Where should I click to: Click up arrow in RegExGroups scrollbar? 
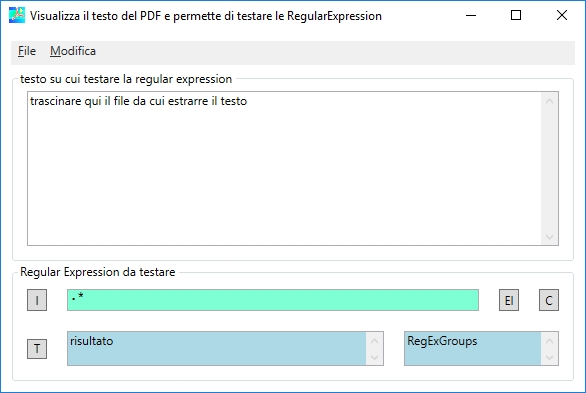(549, 341)
